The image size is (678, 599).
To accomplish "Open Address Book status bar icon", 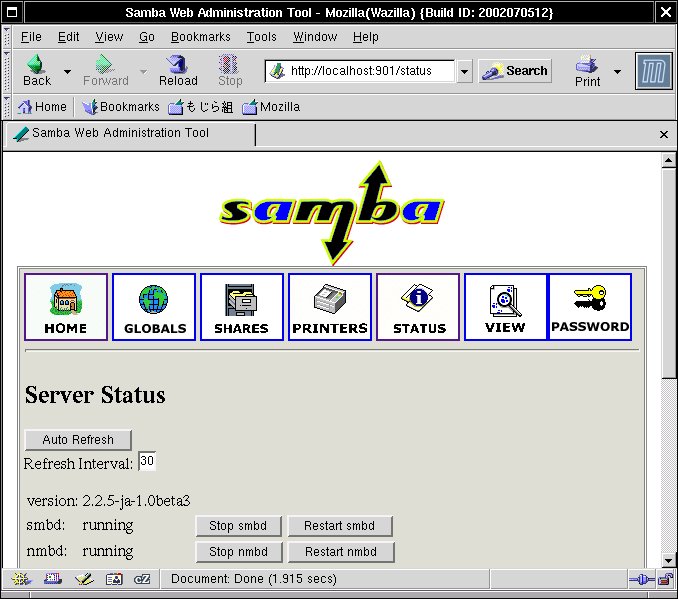I will point(114,579).
